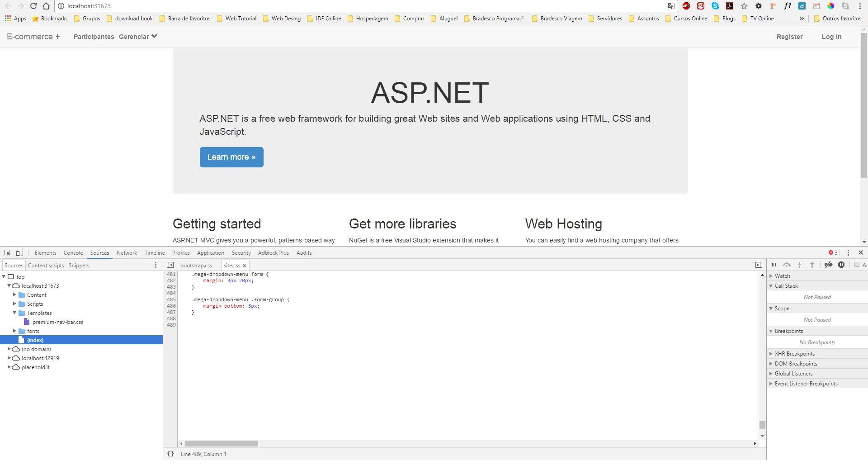Open the Application tab
The image size is (868, 475).
210,253
